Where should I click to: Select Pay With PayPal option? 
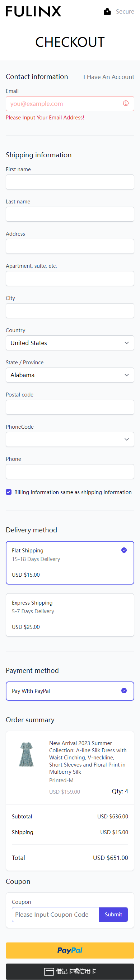click(70, 690)
